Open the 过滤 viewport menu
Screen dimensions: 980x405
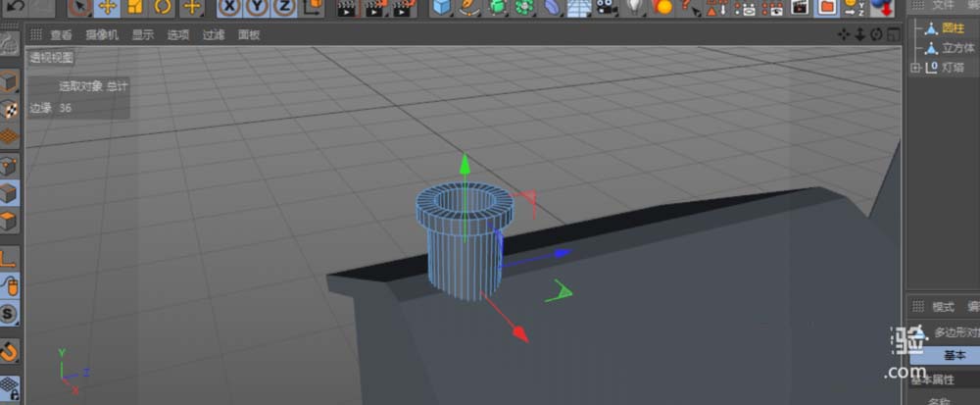tap(214, 35)
